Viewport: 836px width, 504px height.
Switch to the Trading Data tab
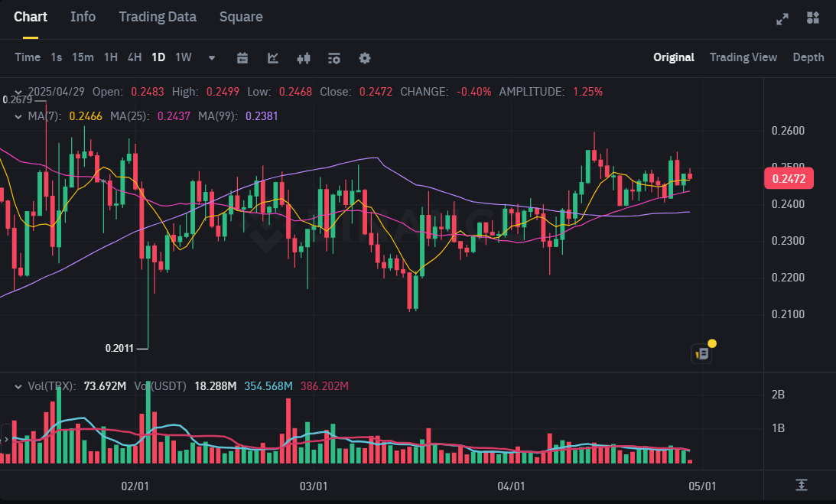coord(158,17)
